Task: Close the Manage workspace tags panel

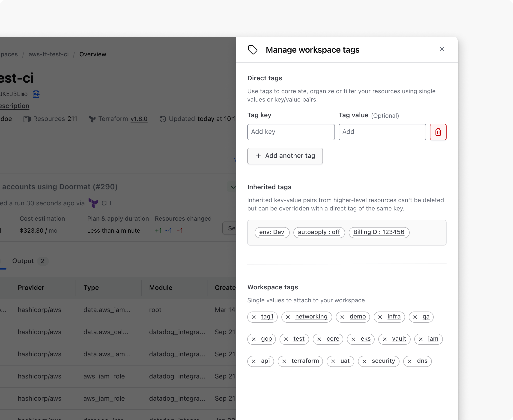Action: click(x=442, y=49)
